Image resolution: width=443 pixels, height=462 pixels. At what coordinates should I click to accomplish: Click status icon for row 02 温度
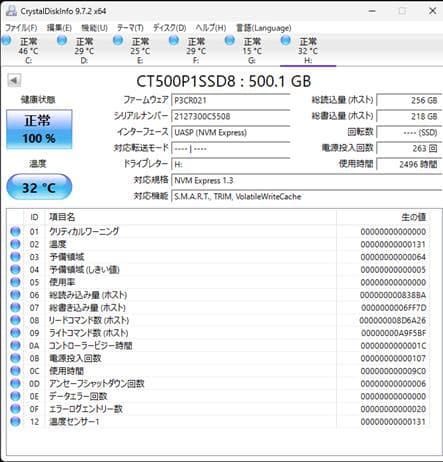(15, 244)
